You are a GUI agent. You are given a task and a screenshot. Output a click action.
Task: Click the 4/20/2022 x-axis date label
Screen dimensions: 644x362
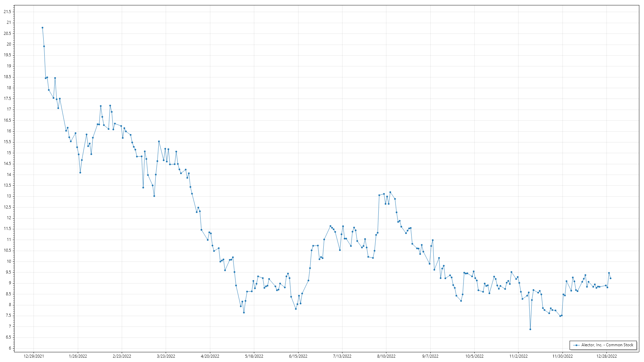[x=210, y=356]
